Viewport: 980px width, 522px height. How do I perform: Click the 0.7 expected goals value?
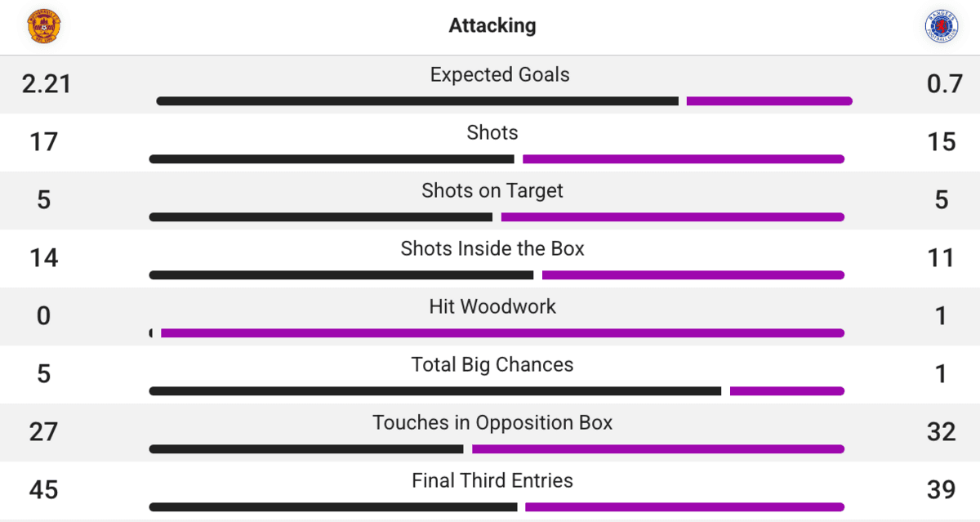click(944, 84)
